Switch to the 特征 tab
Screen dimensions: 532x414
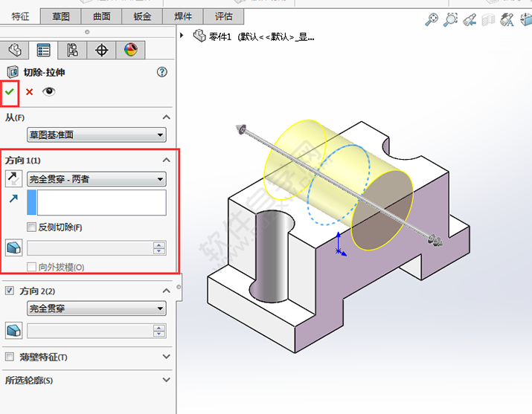(x=20, y=16)
